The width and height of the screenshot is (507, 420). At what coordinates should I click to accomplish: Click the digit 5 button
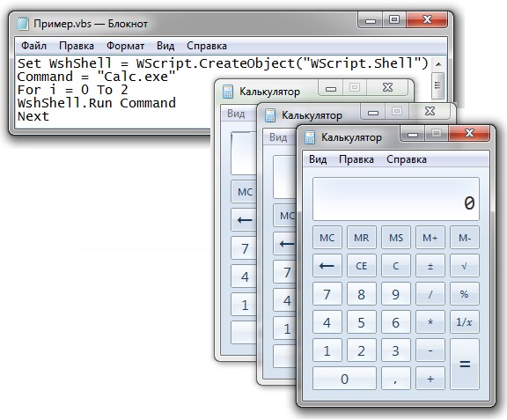[362, 322]
